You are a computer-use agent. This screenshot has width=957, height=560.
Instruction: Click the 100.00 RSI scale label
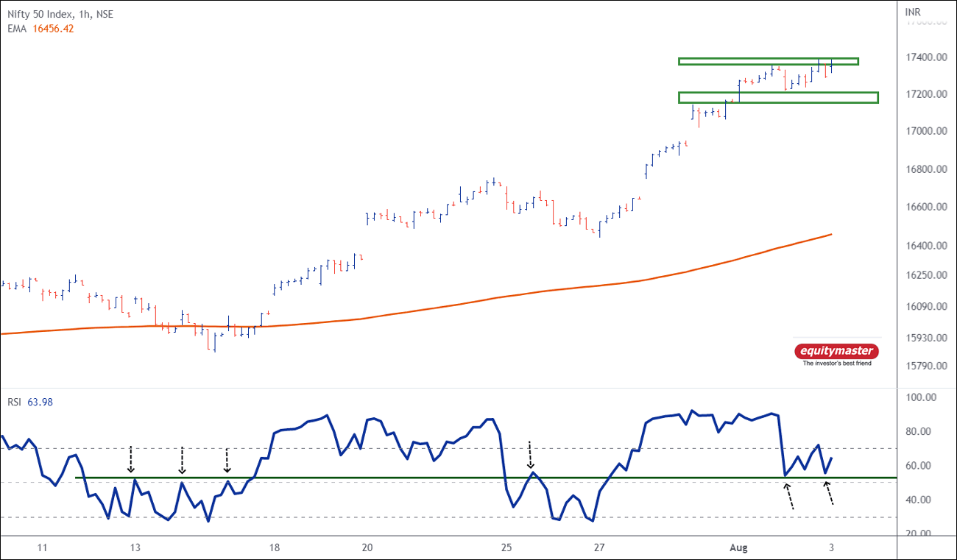(x=921, y=397)
